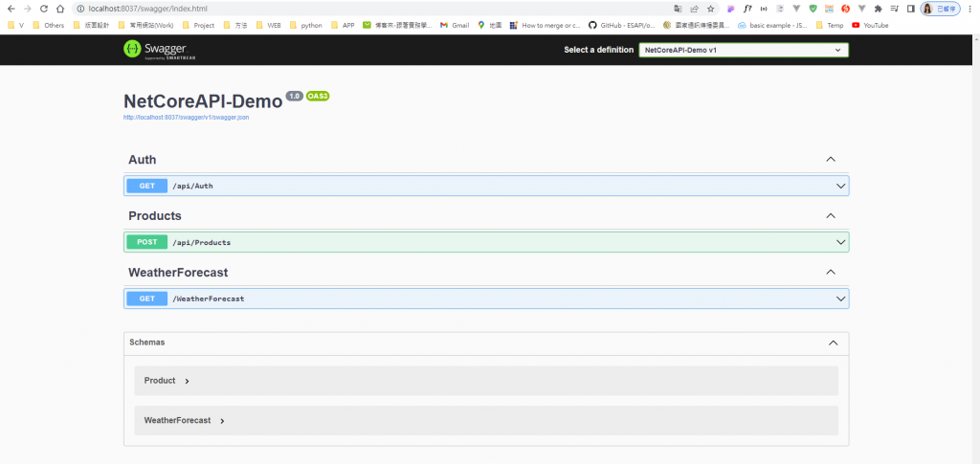Open the Project bookmark folder
This screenshot has height=464, width=980.
(x=199, y=26)
